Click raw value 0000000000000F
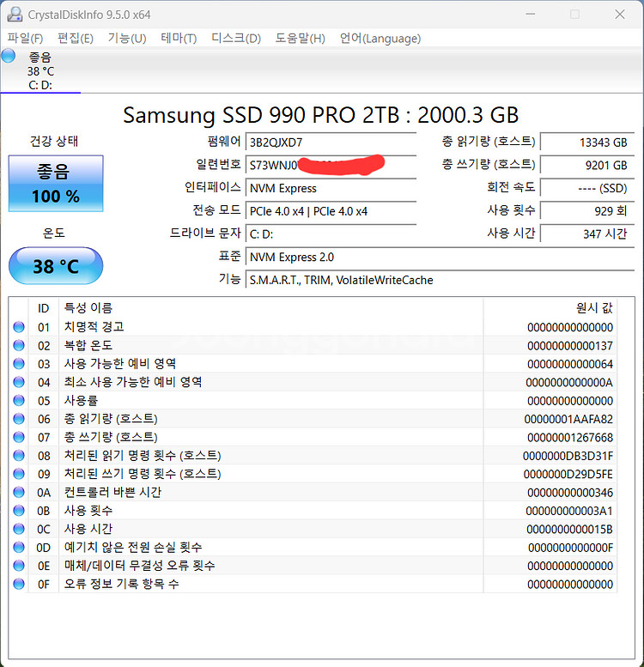The height and width of the screenshot is (667, 644). (570, 548)
